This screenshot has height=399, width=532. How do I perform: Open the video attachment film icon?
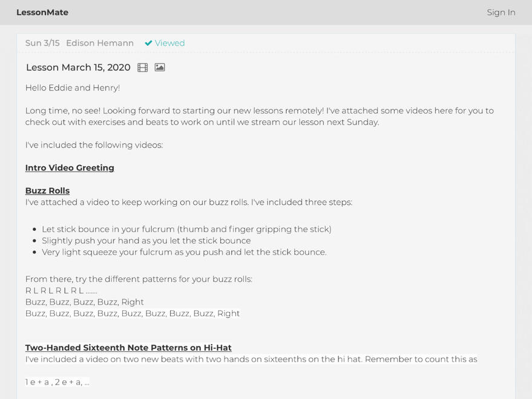coord(143,68)
